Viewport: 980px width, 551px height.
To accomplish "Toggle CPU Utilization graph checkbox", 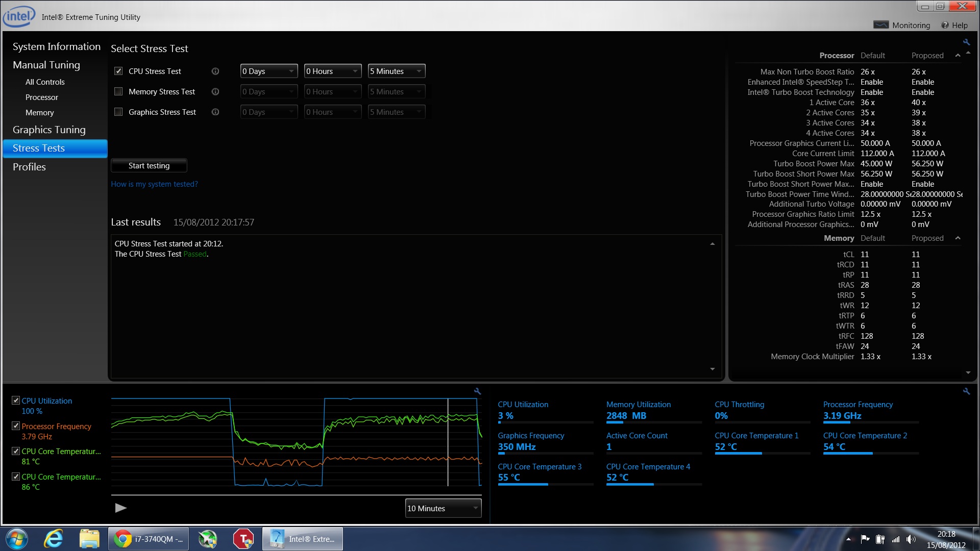I will coord(16,400).
